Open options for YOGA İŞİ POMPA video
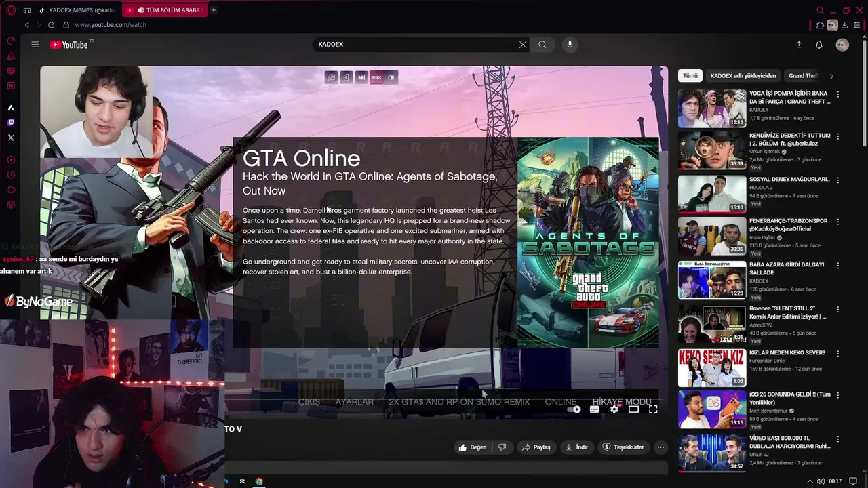 click(x=838, y=94)
